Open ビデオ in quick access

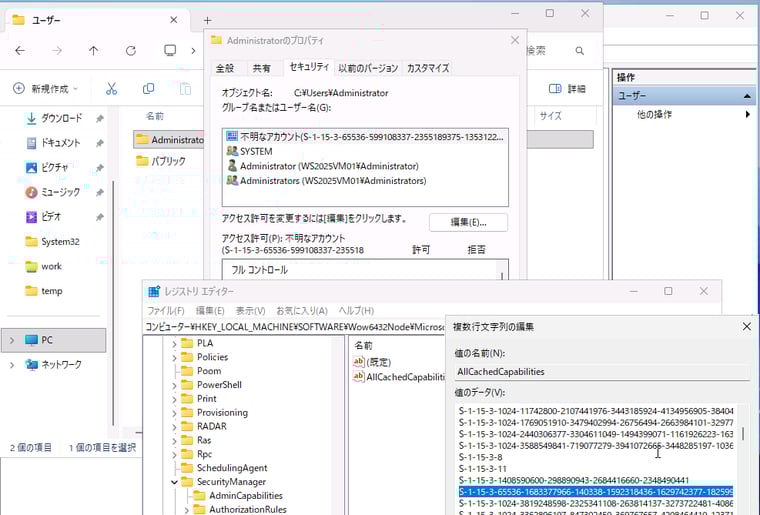(51, 217)
